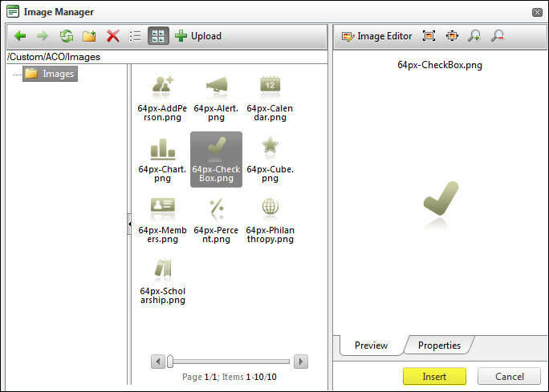The width and height of the screenshot is (549, 392).
Task: Click the Actual Size icon
Action: point(452,36)
